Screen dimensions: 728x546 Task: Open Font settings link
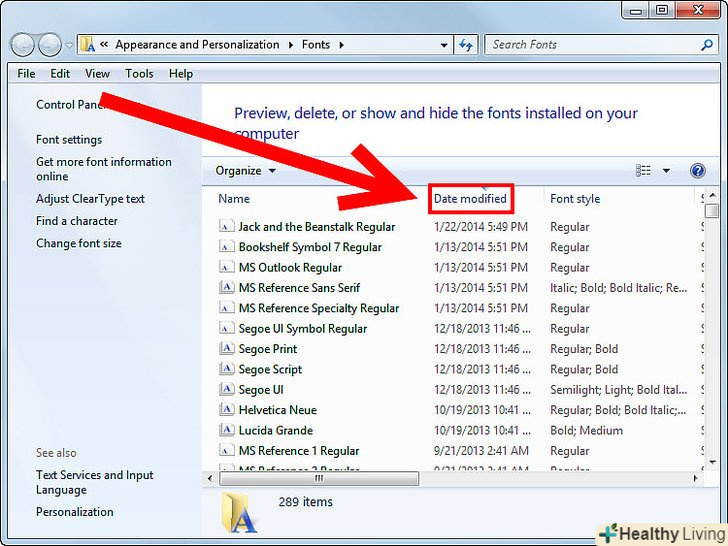click(x=69, y=140)
